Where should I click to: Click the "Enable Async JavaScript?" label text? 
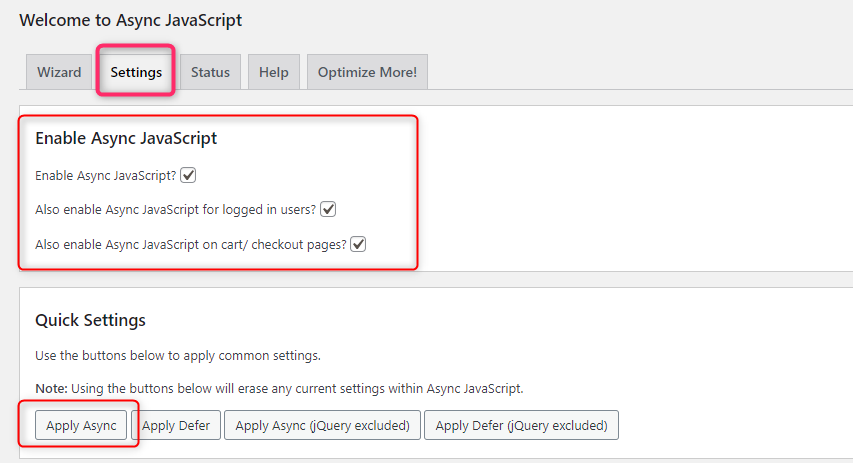[106, 176]
